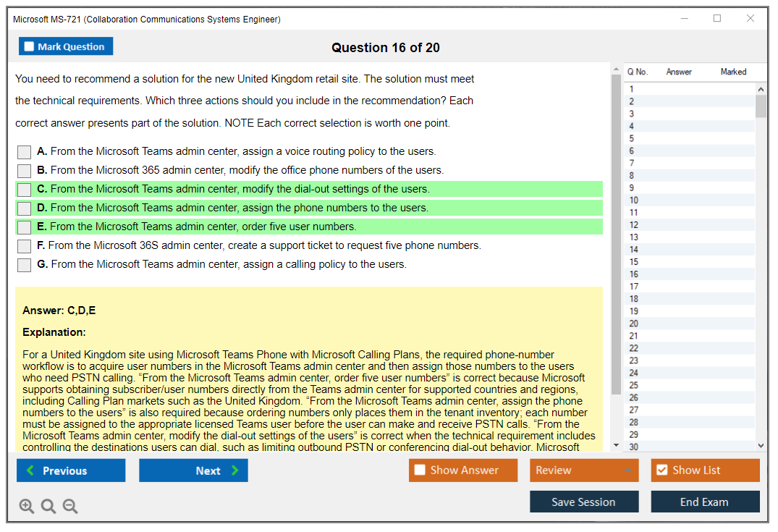Screen dimensions: 778x532
Task: Select answer option F checkbox
Action: pos(24,246)
